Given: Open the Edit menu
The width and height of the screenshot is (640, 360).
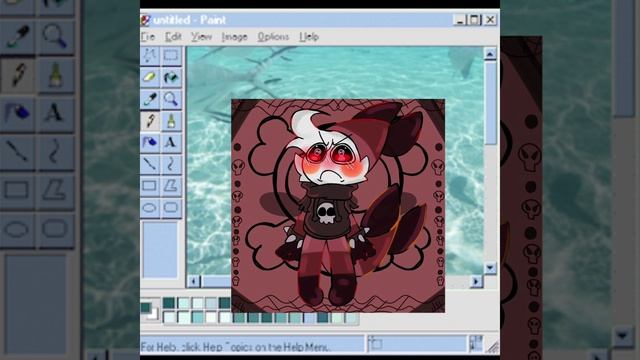Looking at the screenshot, I should click(173, 37).
